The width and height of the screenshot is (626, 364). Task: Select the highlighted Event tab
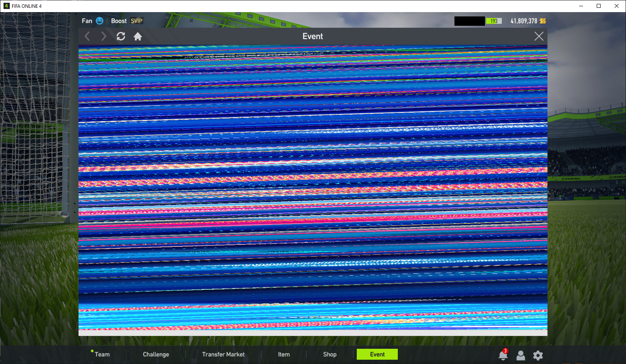tap(377, 354)
